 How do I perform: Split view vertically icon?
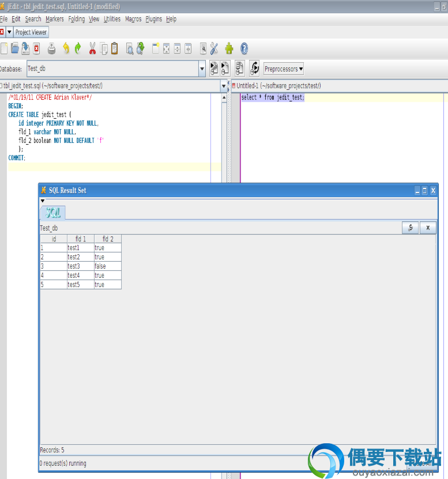click(188, 48)
